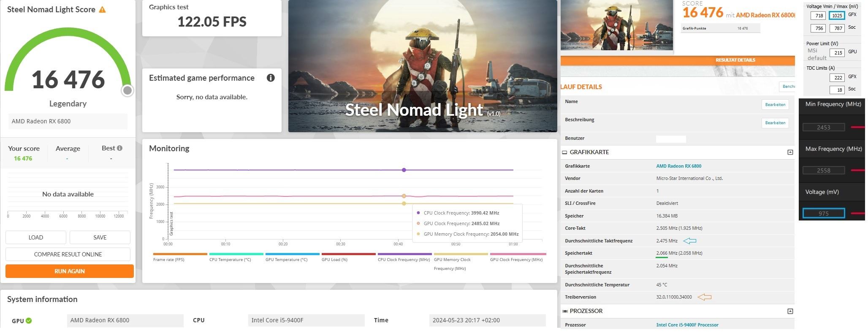Click the Max Frequency field showing 2558
The image size is (868, 332).
[x=823, y=170]
